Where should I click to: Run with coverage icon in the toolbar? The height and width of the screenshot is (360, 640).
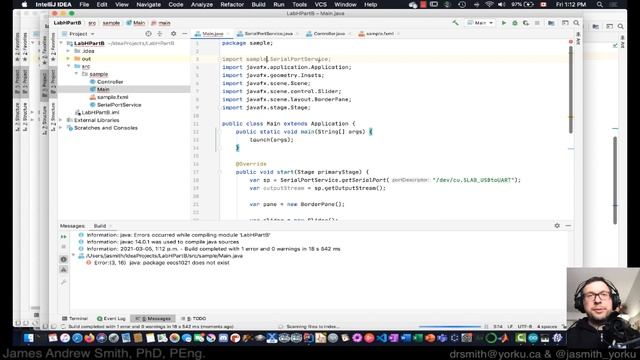click(x=526, y=23)
